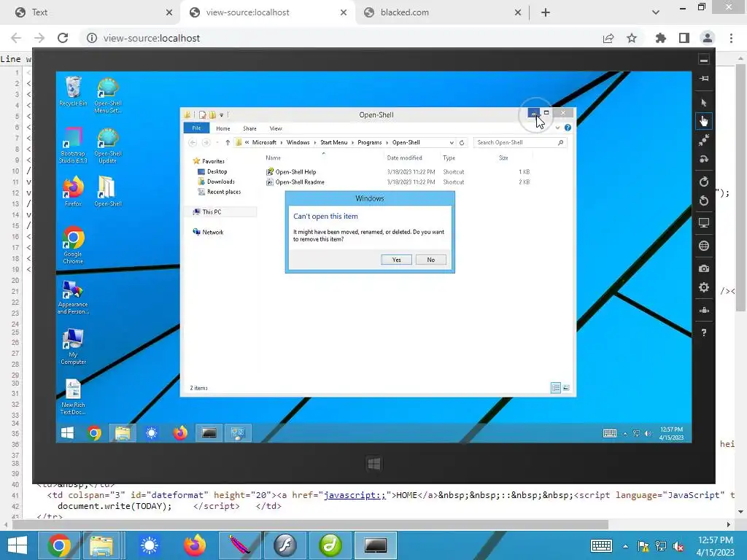Take a screenshot with the camera icon
The image size is (747, 560).
pos(704,268)
